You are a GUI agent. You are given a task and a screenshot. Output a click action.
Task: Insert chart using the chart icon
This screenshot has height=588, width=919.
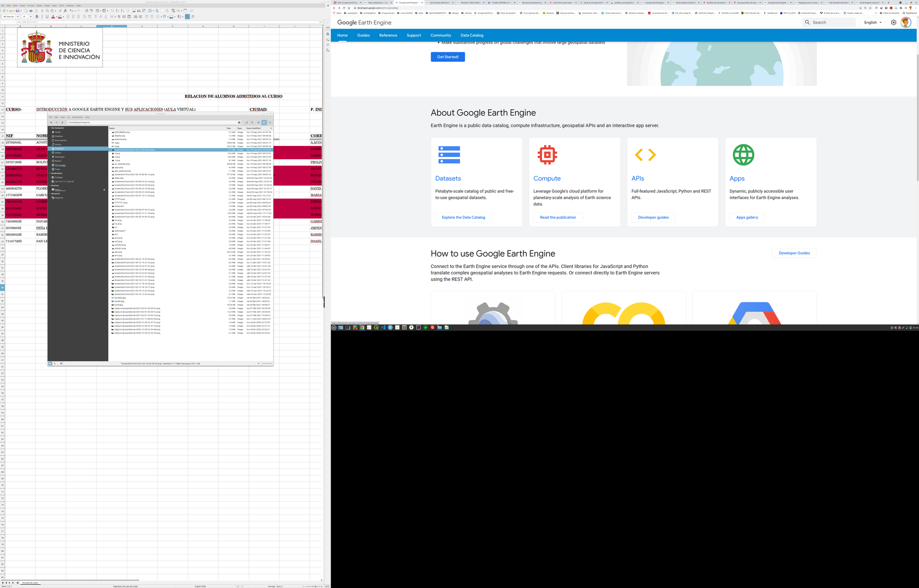(x=139, y=10)
